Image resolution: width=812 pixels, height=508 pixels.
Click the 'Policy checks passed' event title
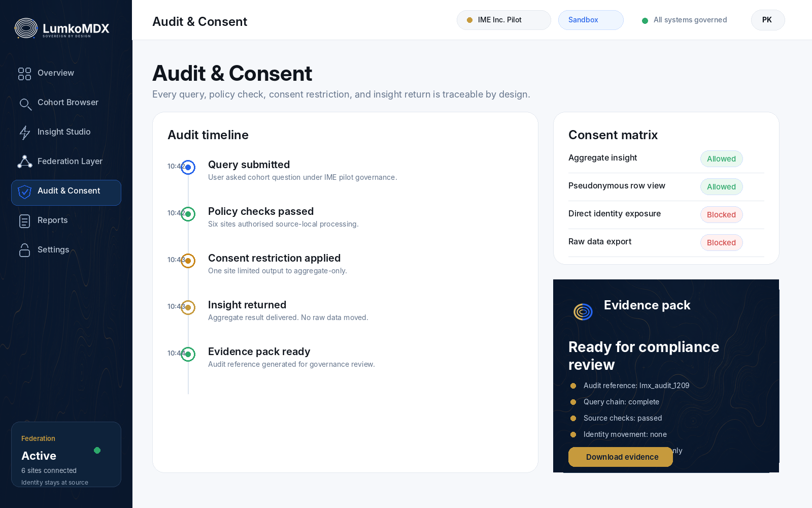tap(261, 211)
